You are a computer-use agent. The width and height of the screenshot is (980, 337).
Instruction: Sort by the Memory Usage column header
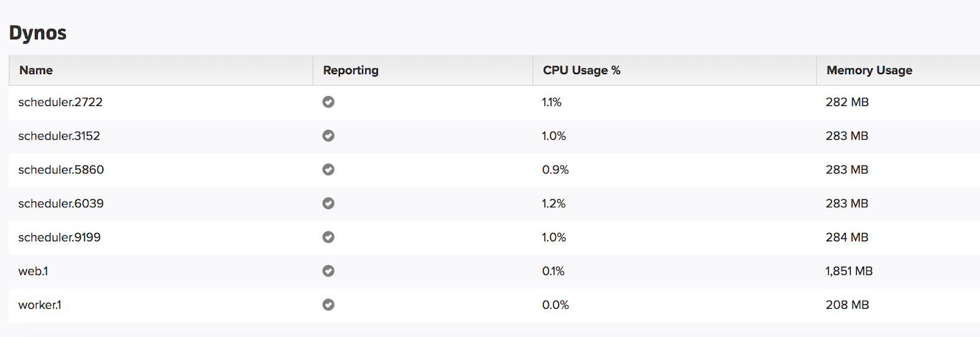[x=869, y=70]
